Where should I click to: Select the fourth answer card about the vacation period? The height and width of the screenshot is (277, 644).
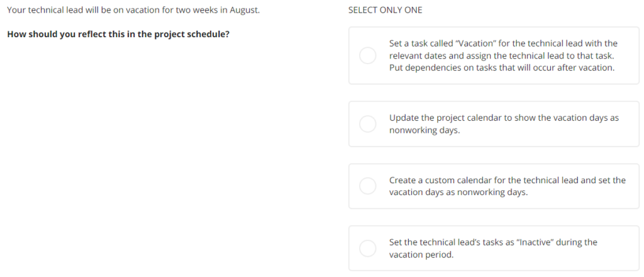[x=494, y=248]
